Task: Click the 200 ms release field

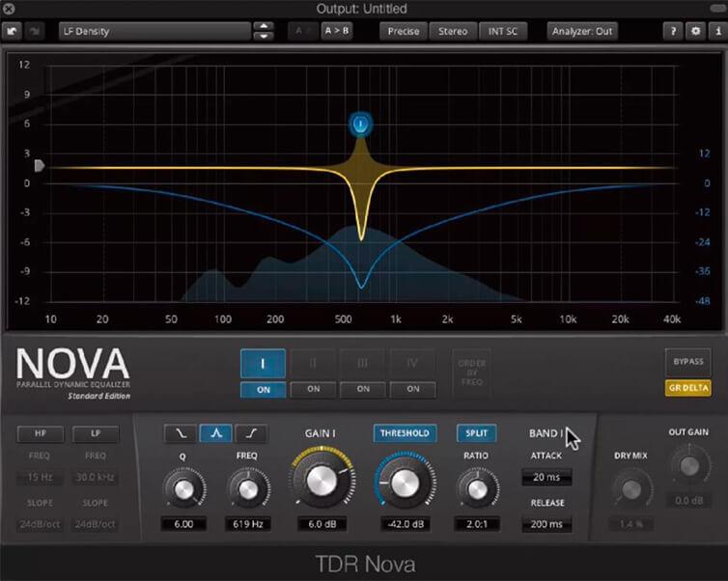Action: click(546, 524)
